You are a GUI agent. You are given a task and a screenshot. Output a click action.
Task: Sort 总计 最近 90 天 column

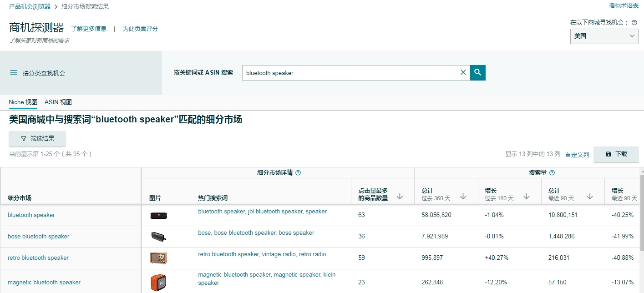pyautogui.click(x=589, y=197)
